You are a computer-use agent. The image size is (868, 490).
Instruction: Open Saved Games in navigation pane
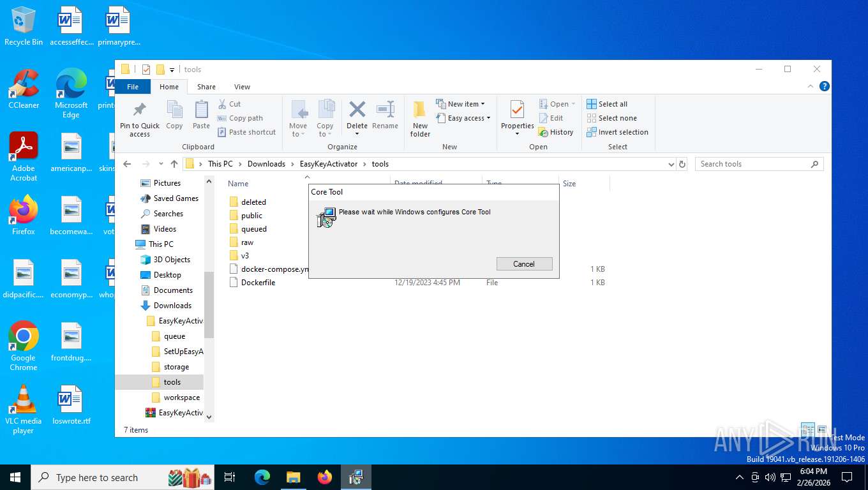tap(176, 198)
